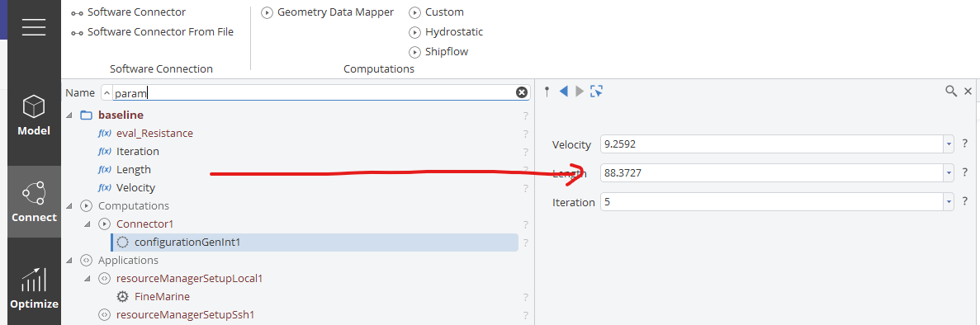The height and width of the screenshot is (325, 980).
Task: Toggle the filter sort caret next to Name
Action: pyautogui.click(x=107, y=92)
